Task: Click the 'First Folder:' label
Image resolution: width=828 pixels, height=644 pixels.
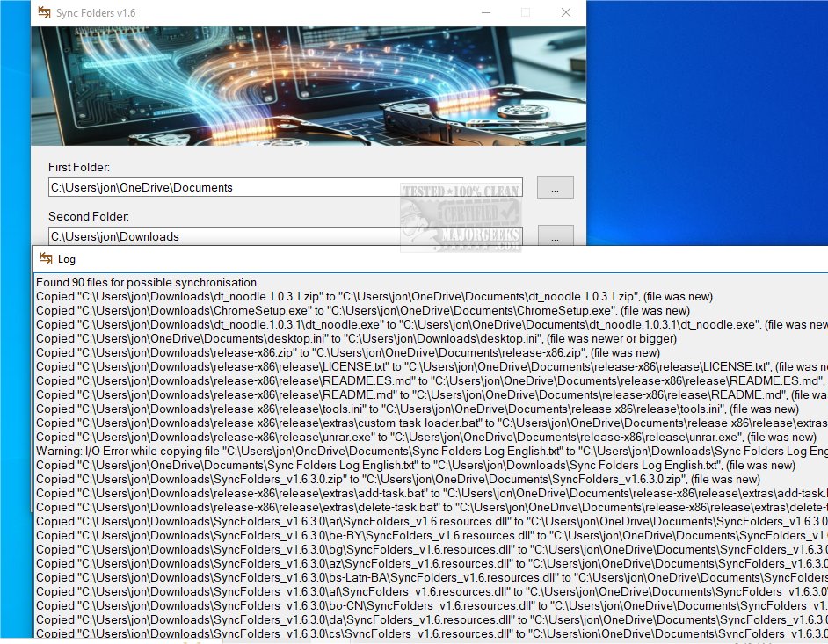Action: (79, 167)
